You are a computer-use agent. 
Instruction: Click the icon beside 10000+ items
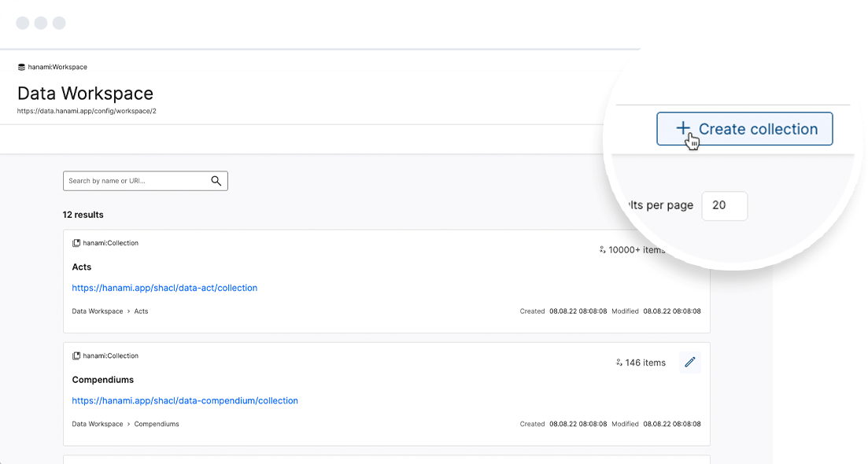point(602,250)
